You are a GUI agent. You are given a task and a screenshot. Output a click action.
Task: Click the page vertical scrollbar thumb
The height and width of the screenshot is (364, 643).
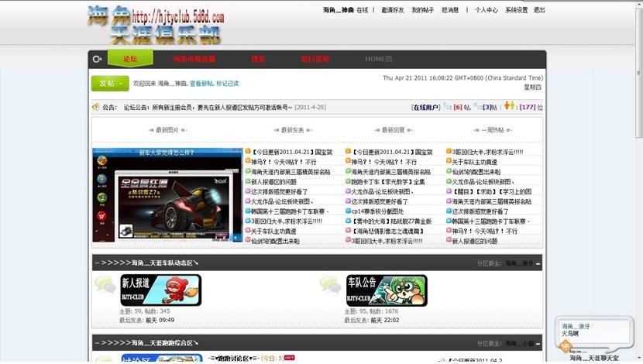click(638, 72)
